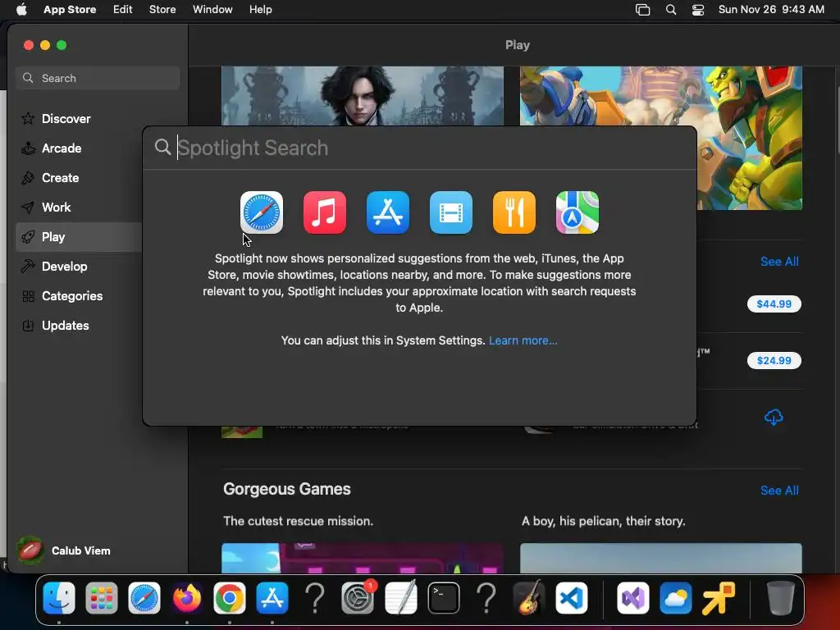Open App Store icon in Spotlight suggestions
This screenshot has height=630, width=840.
pos(388,212)
